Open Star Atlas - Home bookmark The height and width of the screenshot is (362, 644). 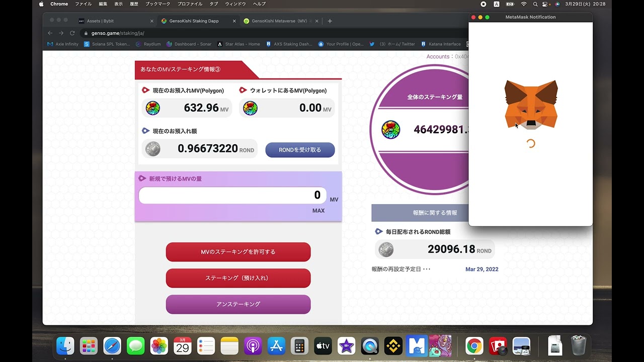[x=239, y=44]
